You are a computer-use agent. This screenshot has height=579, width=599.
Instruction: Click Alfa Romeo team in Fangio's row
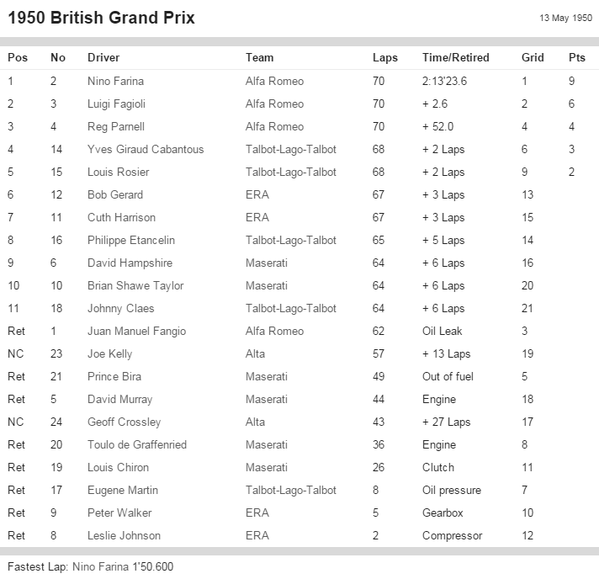pos(275,331)
